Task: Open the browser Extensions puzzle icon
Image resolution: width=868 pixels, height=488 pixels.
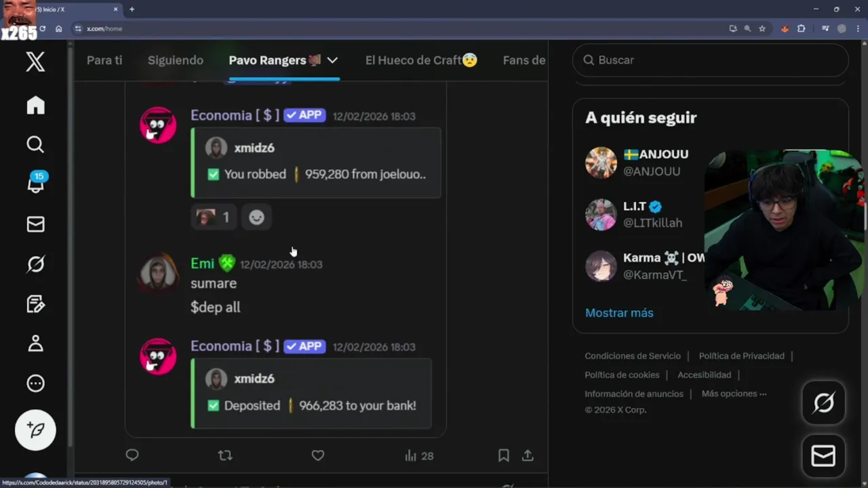Action: click(801, 28)
